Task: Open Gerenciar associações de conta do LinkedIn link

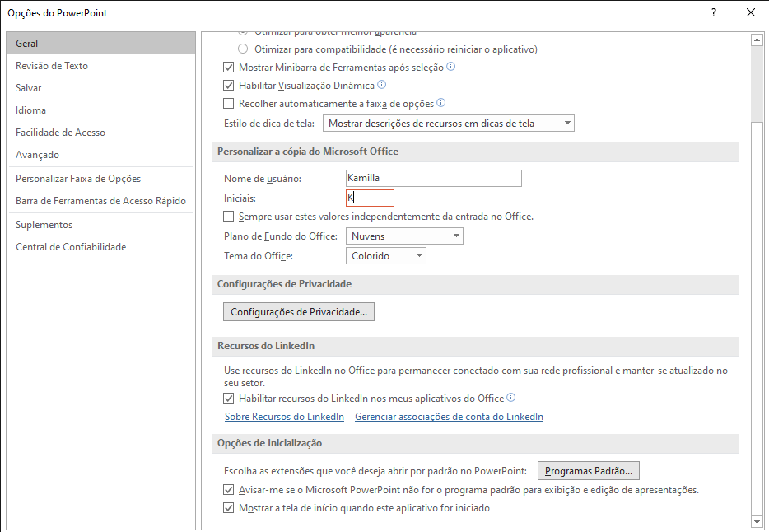Action: [x=450, y=416]
